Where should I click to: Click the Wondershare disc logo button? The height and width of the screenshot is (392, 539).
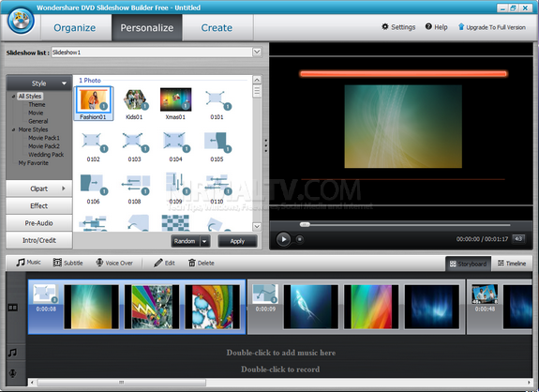(x=21, y=21)
